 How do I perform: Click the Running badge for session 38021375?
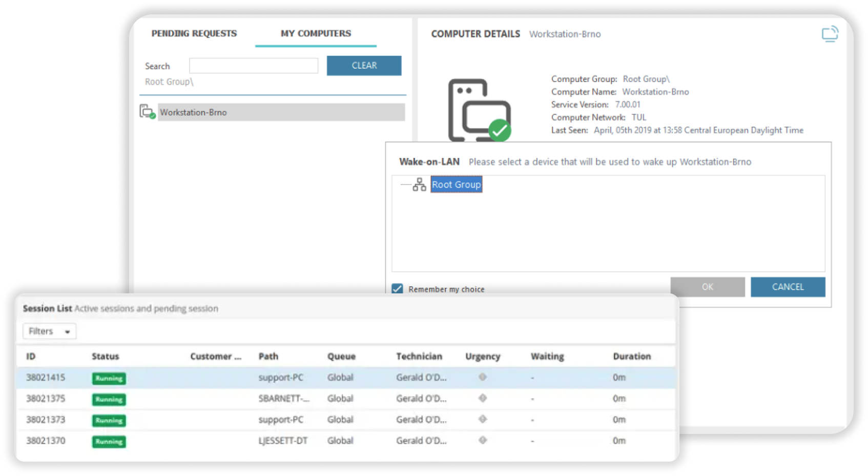[109, 400]
